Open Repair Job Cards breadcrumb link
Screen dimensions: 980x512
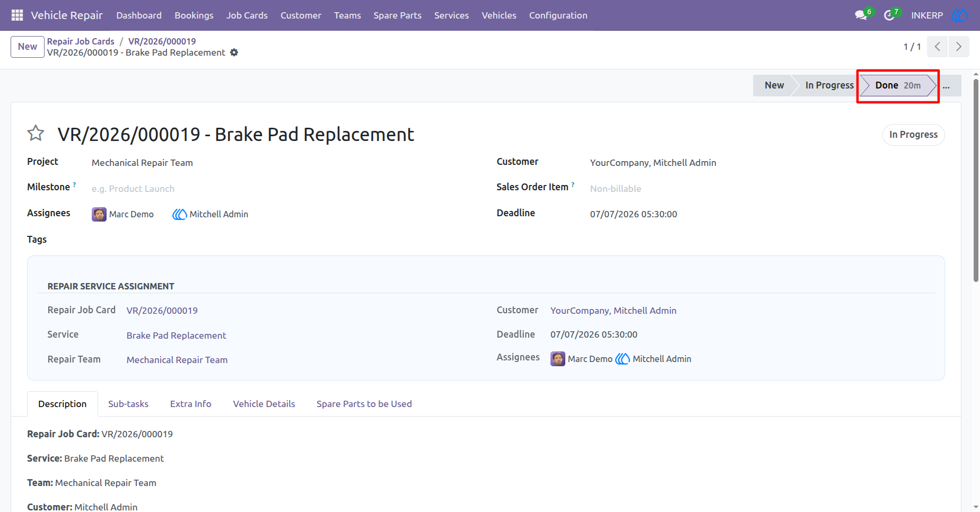click(x=81, y=41)
